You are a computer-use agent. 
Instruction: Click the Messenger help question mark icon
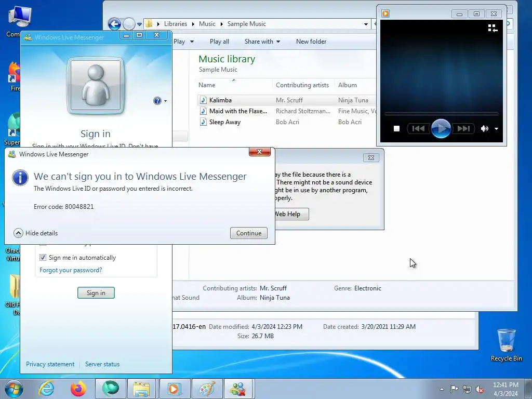(157, 101)
